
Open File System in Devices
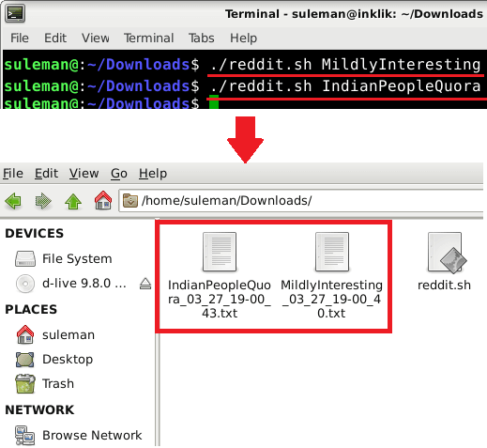64,259
